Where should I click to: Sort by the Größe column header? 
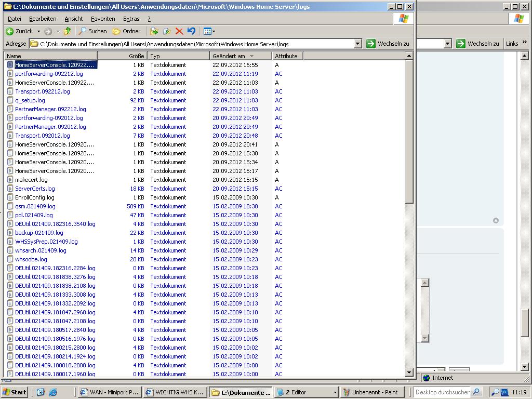point(123,56)
